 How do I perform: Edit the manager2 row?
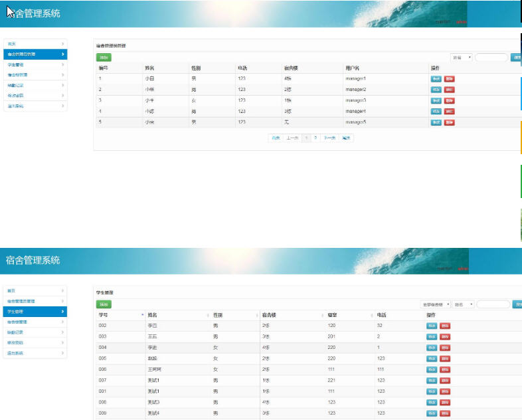pos(436,90)
